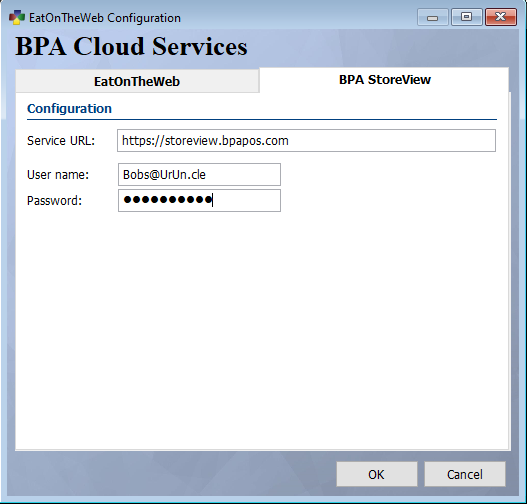Focus the Password input field
The width and height of the screenshot is (527, 504).
point(199,201)
